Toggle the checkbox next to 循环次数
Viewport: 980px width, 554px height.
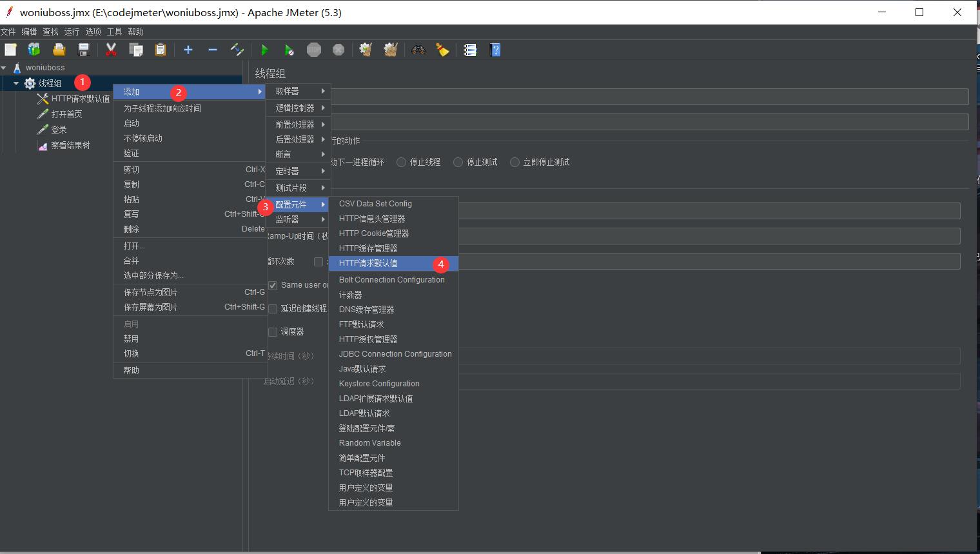318,261
